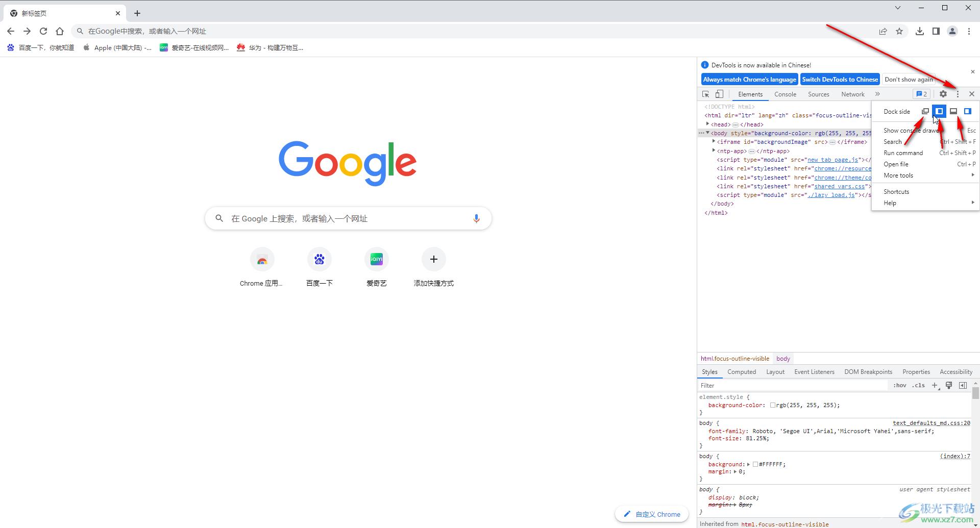Viewport: 980px width, 528px height.
Task: Open the Event Listeners tab
Action: point(814,372)
